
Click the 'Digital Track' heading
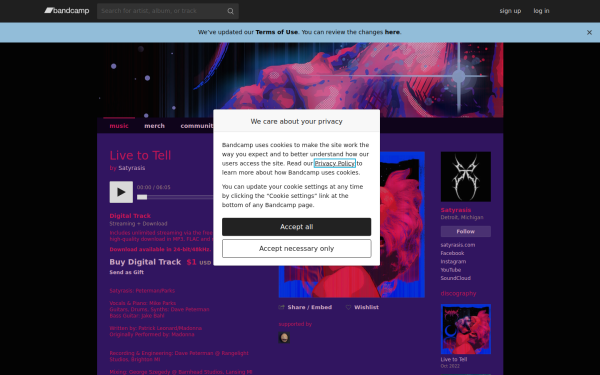tap(130, 216)
